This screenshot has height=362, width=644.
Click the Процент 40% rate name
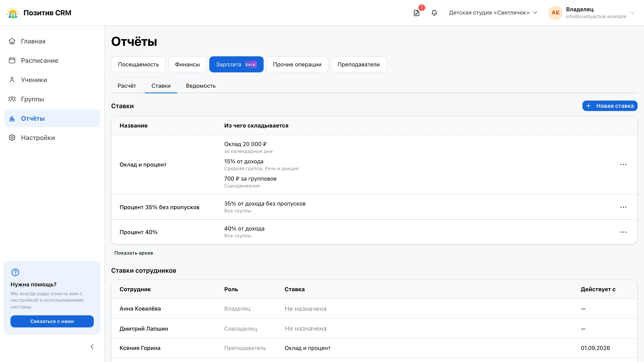pyautogui.click(x=138, y=232)
